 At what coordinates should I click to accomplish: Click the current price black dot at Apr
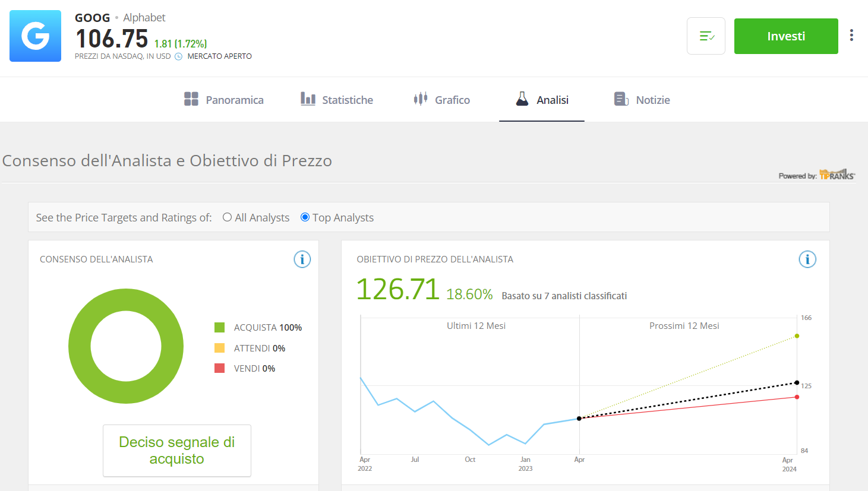pyautogui.click(x=579, y=419)
